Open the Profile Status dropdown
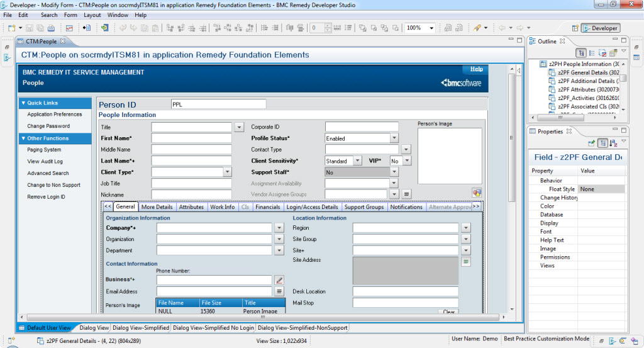This screenshot has height=348, width=644. 394,138
